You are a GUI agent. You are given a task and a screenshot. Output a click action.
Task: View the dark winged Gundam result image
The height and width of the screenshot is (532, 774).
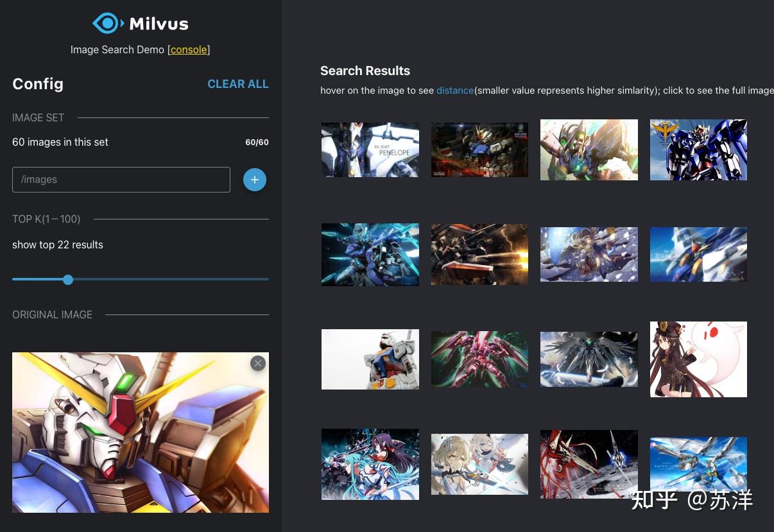coord(589,359)
